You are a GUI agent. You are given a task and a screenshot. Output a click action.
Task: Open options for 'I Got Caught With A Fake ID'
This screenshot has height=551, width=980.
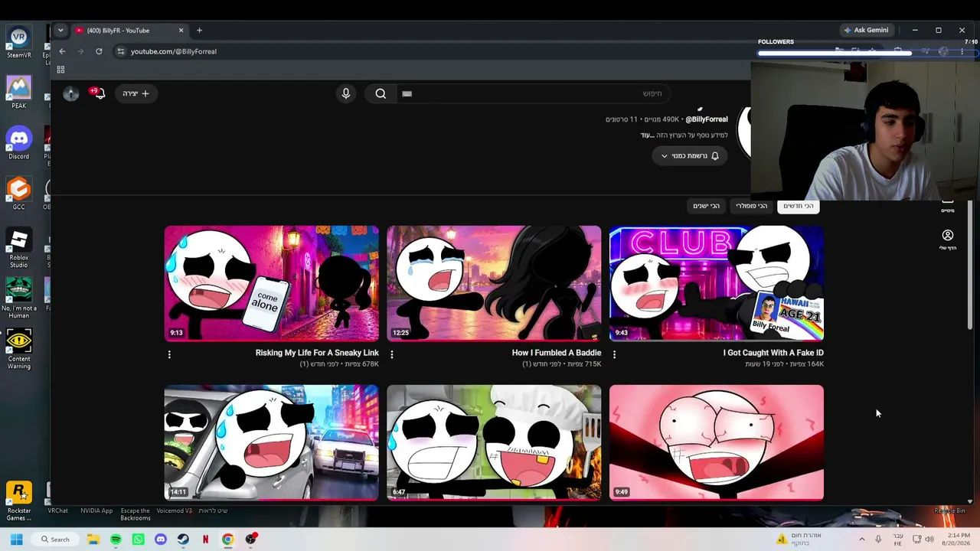coord(614,354)
